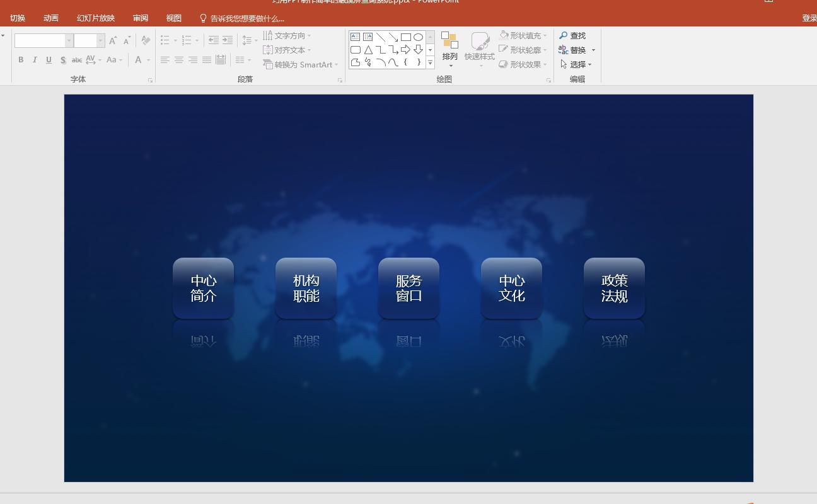
Task: Click the 服务窗口 slide button
Action: click(408, 288)
